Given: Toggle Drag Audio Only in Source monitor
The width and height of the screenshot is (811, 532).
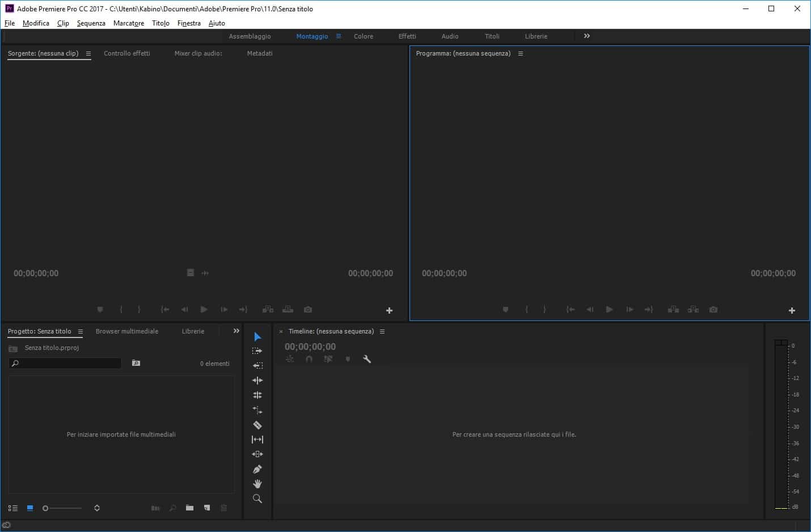Looking at the screenshot, I should click(205, 273).
